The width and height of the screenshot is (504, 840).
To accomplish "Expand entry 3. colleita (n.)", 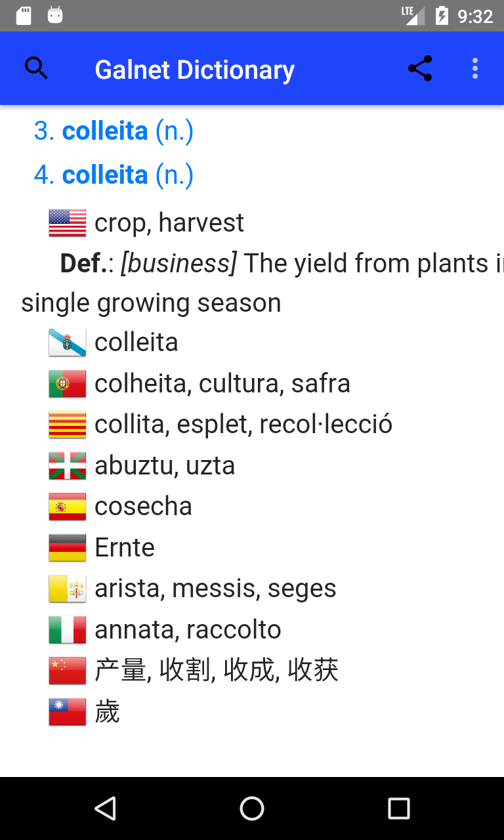I will [x=114, y=131].
